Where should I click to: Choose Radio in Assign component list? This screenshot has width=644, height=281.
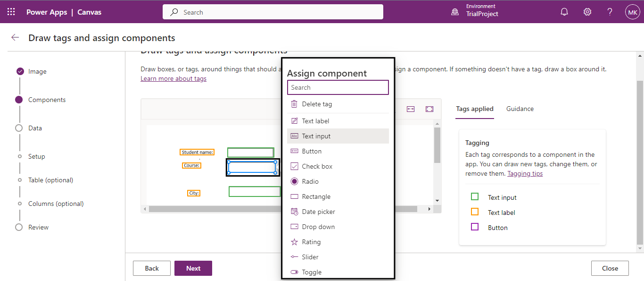tap(310, 181)
